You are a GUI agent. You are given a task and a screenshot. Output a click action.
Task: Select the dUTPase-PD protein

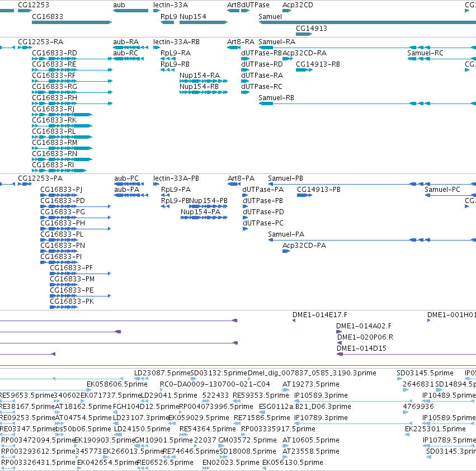[x=263, y=212]
